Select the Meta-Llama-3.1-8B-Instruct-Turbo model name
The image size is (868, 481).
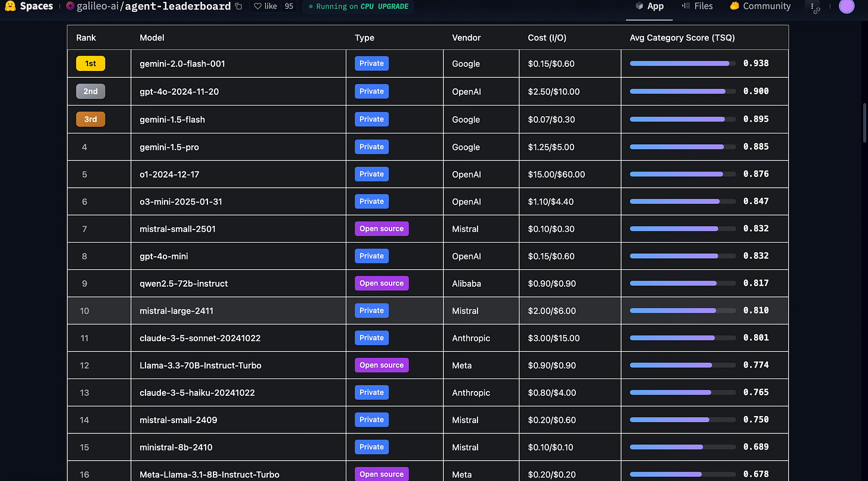pos(209,475)
